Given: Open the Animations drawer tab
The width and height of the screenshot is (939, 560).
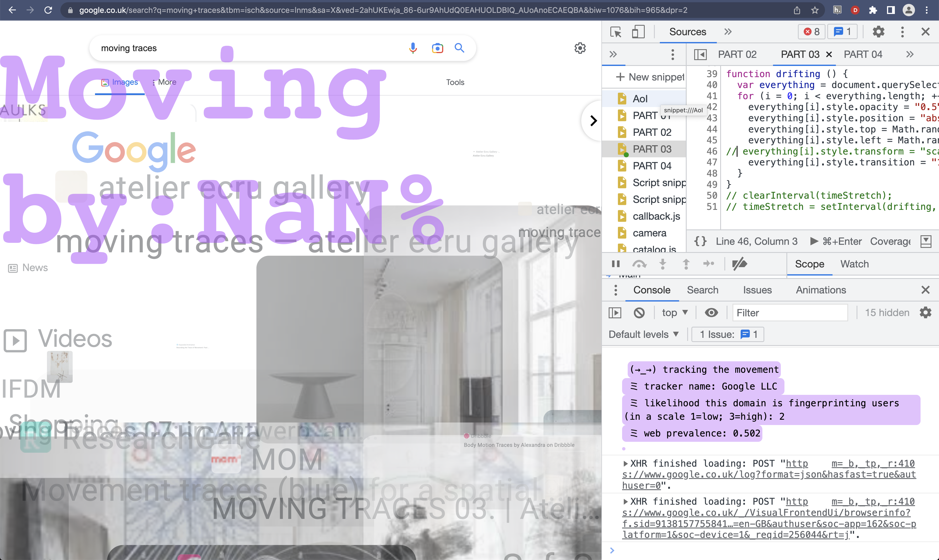Looking at the screenshot, I should (821, 290).
